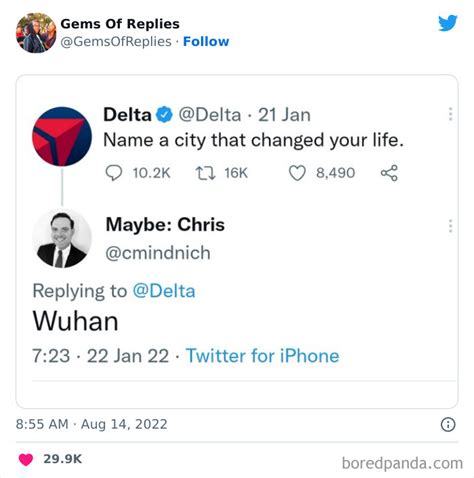The width and height of the screenshot is (474, 478).
Task: Like Delta's tweet with the heart outline icon
Action: tap(297, 173)
